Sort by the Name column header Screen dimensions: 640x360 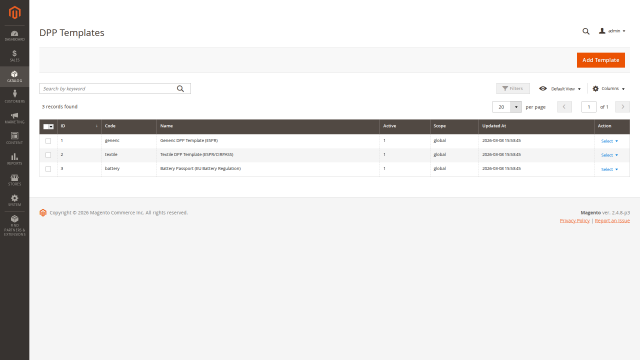pyautogui.click(x=268, y=126)
